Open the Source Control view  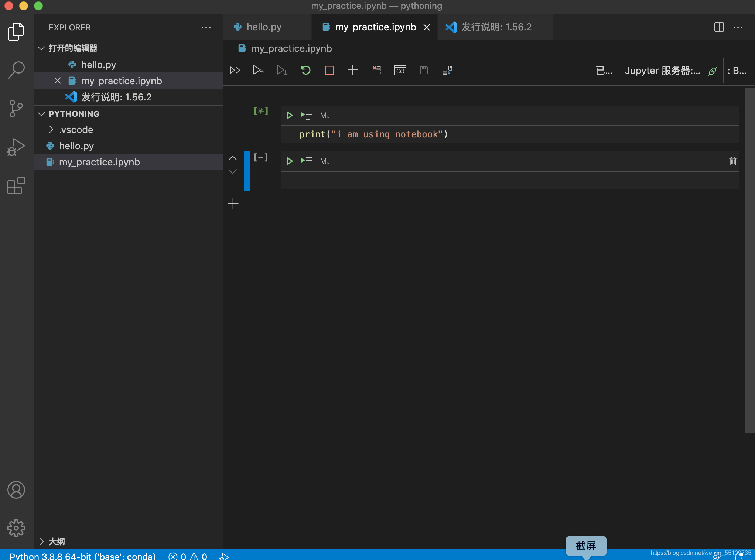coord(16,109)
